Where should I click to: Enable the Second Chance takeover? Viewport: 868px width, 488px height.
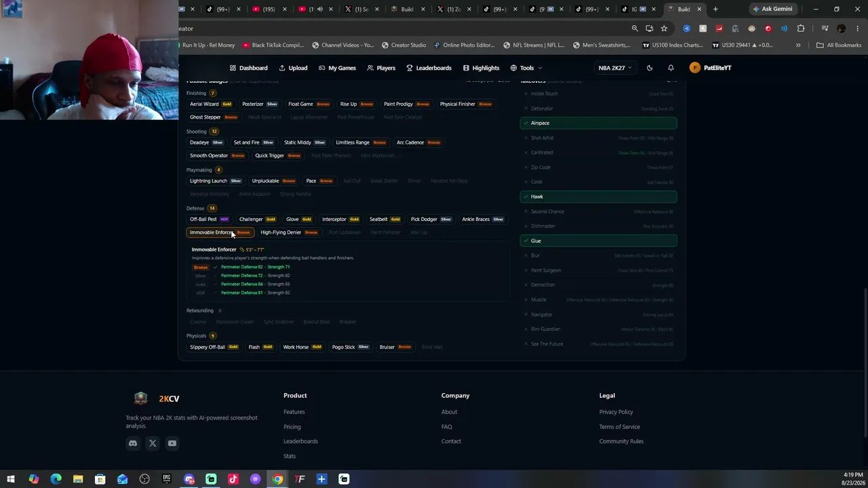[598, 211]
